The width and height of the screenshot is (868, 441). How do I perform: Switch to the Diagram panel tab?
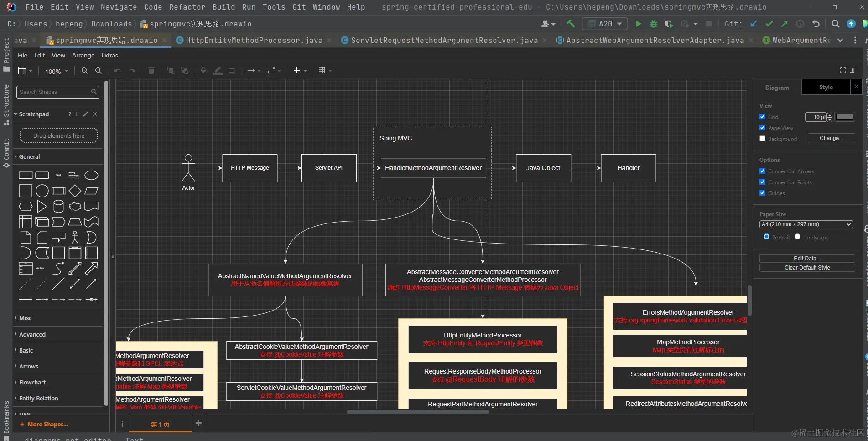coord(777,88)
